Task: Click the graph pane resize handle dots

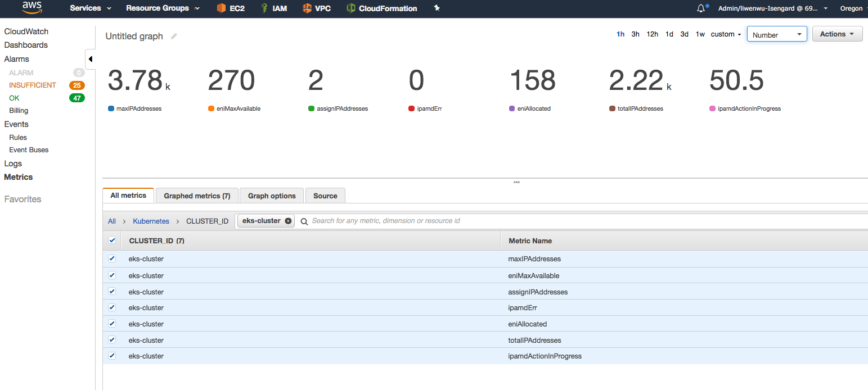Action: 516,182
